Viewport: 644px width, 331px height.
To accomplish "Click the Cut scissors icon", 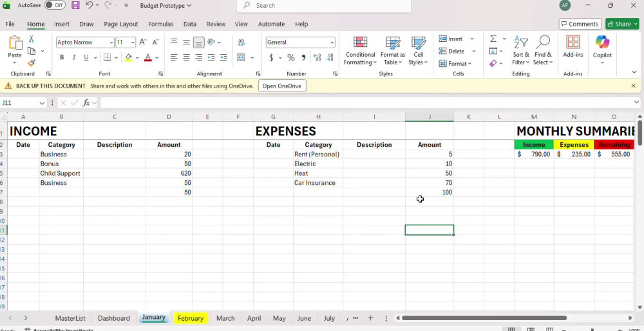I will coord(31,39).
